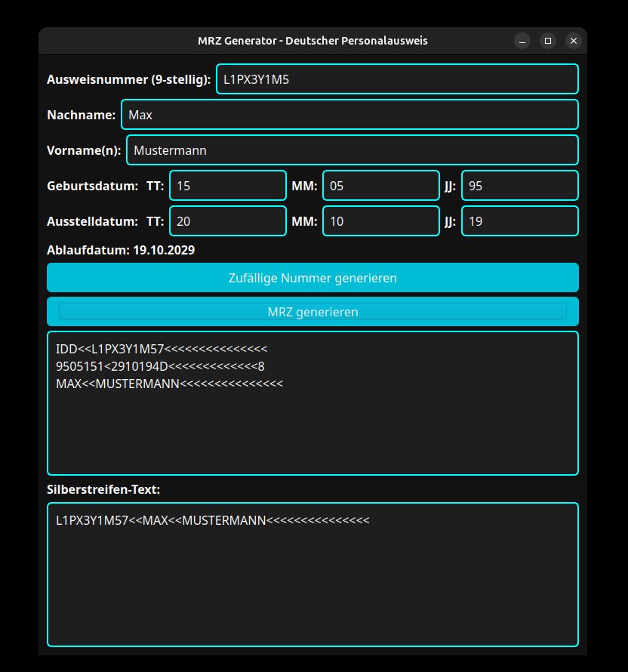Click MRZ line IDD<<L1PX3Y1M57
628x672 pixels.
coord(162,349)
